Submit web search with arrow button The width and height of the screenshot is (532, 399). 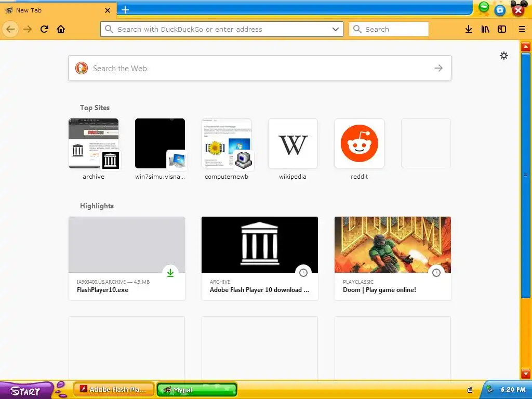click(x=438, y=68)
